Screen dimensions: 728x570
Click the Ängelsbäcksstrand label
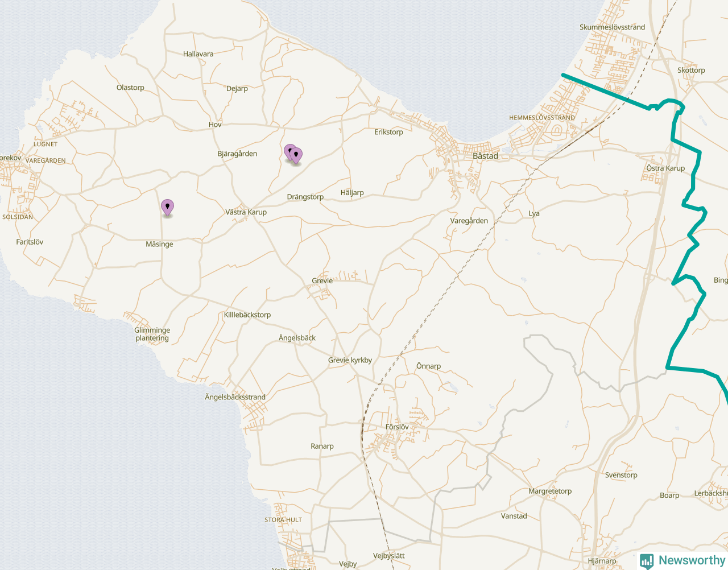(235, 397)
